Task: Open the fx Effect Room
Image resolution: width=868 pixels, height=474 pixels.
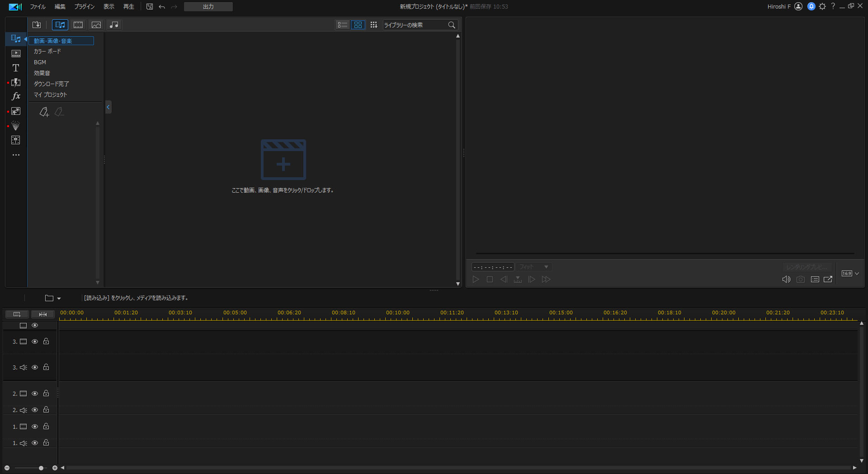Action: point(16,96)
